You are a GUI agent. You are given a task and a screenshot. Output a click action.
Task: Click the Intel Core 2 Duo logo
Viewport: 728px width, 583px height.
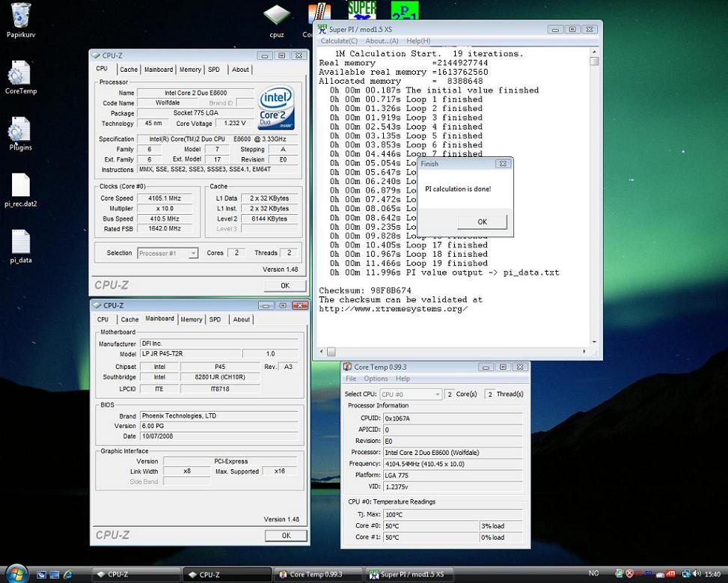tap(276, 107)
